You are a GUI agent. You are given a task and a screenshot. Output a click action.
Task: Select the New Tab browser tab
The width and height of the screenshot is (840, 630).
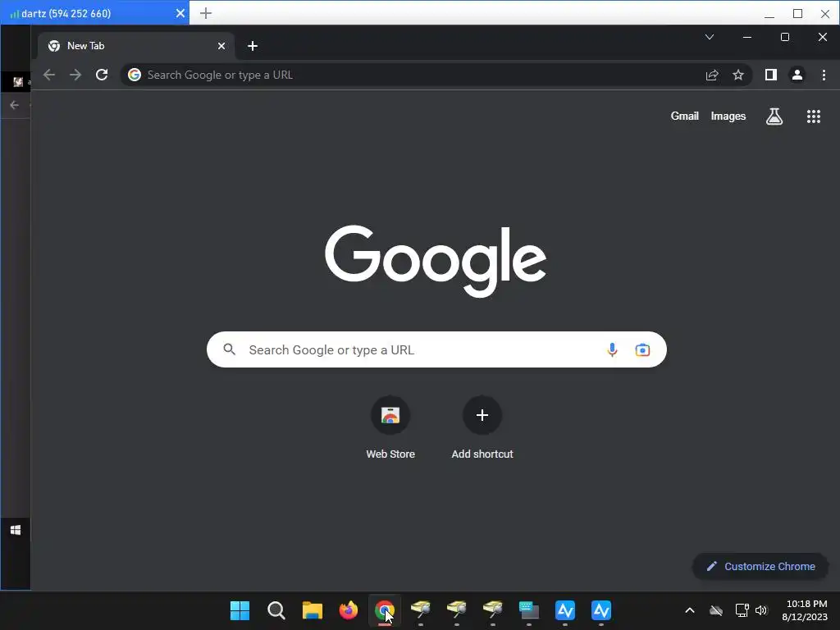pos(136,46)
